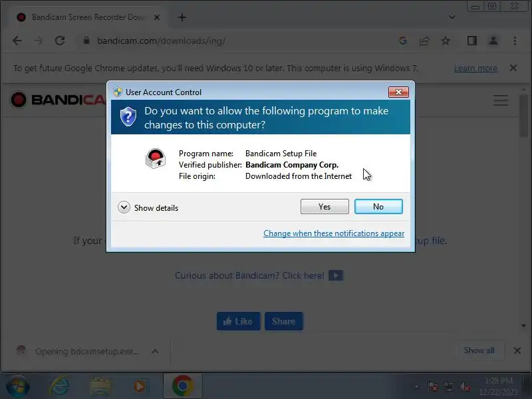Click Learn more about Chrome updates
This screenshot has height=399, width=532.
475,68
